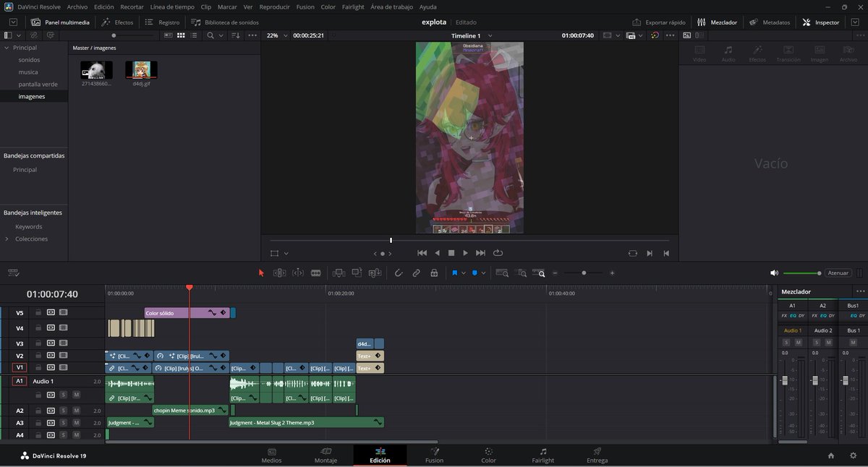The height and width of the screenshot is (467, 868).
Task: Zoom in timeline with plus button
Action: pyautogui.click(x=612, y=273)
